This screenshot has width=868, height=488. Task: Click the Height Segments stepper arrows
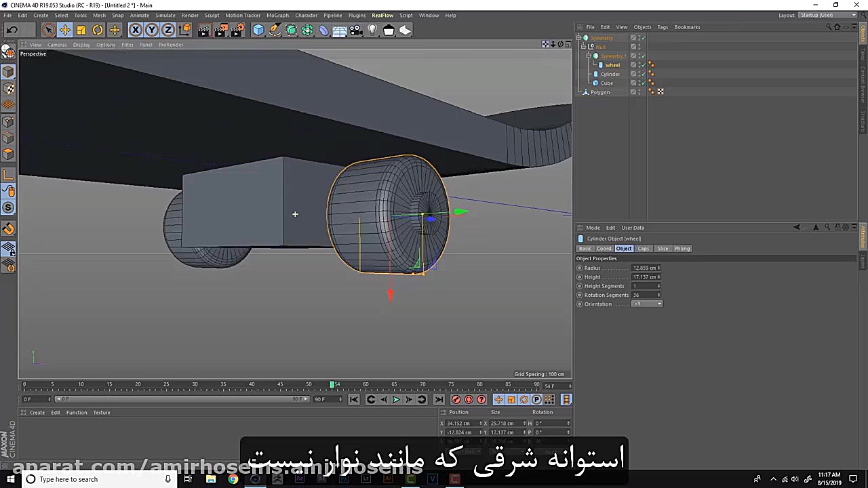point(658,285)
